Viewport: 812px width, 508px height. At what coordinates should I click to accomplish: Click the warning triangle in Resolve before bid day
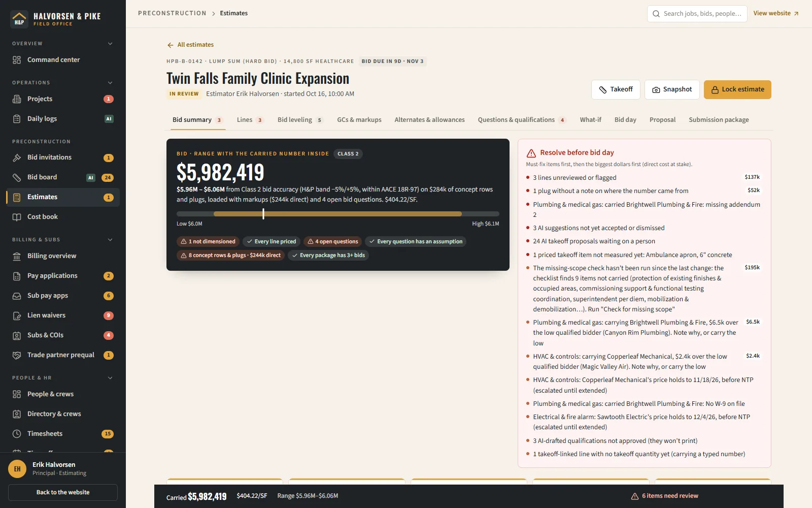point(531,153)
